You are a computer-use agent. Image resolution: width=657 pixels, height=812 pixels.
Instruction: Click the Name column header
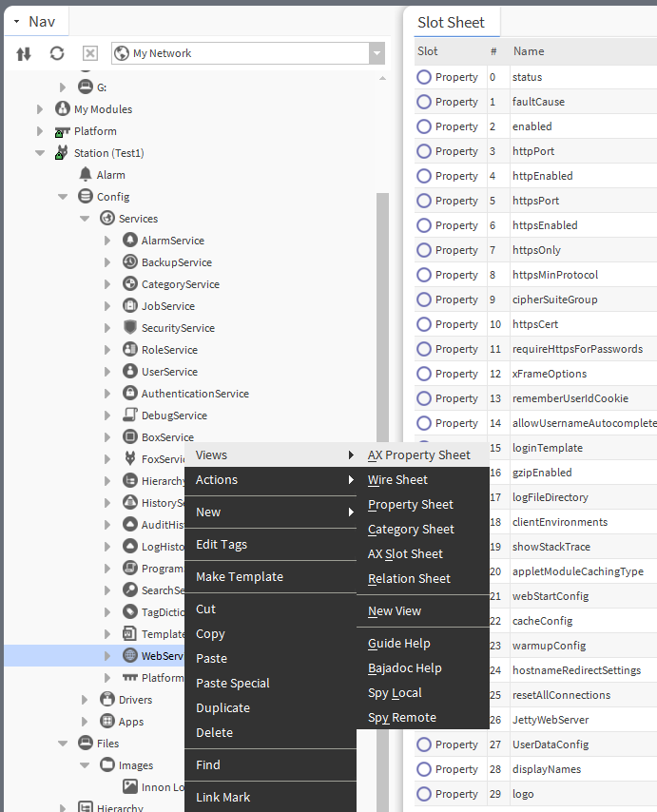(x=529, y=51)
